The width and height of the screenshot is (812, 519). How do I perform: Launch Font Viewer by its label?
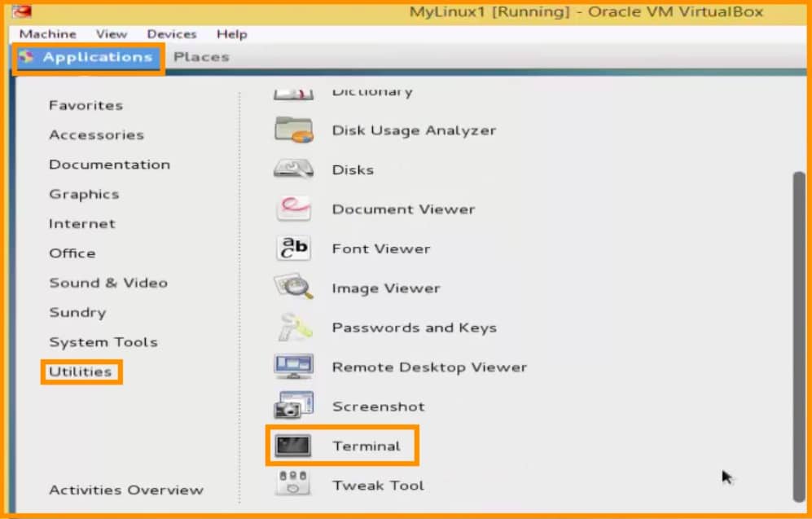coord(380,249)
